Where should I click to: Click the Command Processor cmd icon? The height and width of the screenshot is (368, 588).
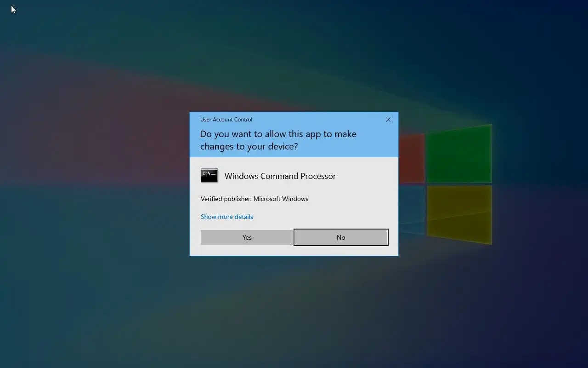(x=209, y=176)
